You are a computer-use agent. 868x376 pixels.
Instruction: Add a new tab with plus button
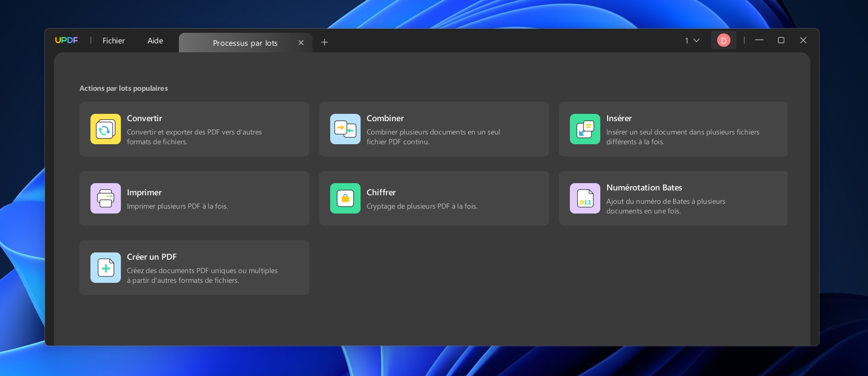[x=324, y=43]
